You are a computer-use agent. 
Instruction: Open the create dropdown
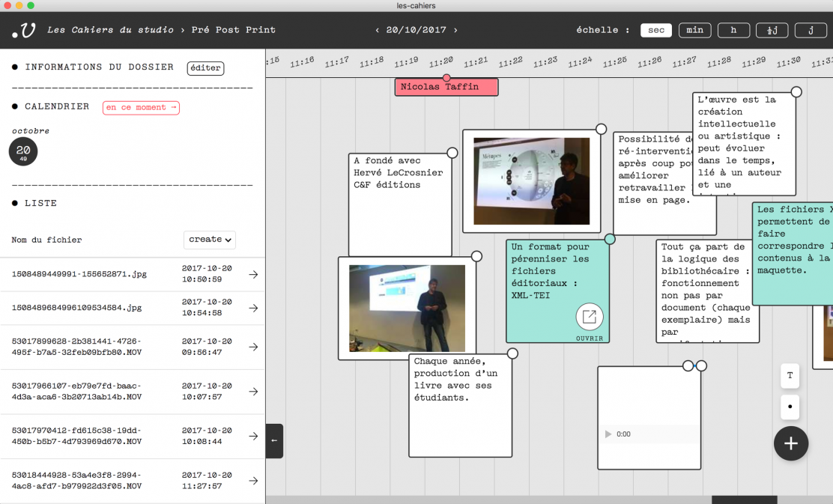tap(210, 240)
